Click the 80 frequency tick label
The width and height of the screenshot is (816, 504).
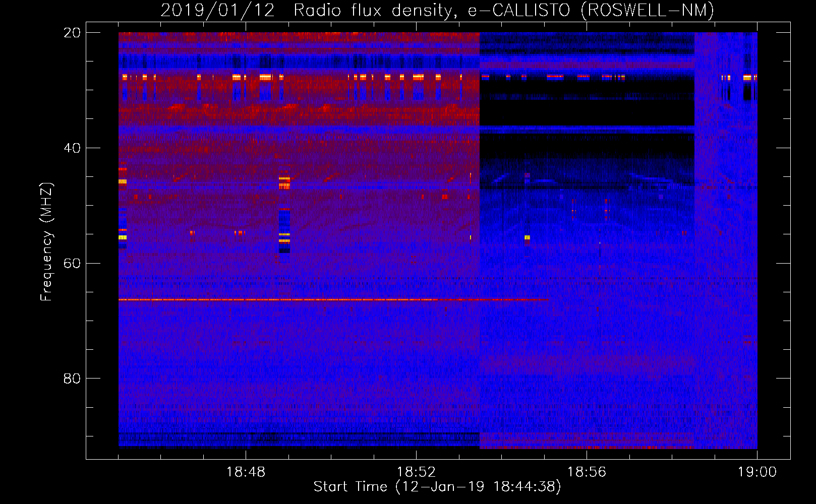click(x=72, y=379)
